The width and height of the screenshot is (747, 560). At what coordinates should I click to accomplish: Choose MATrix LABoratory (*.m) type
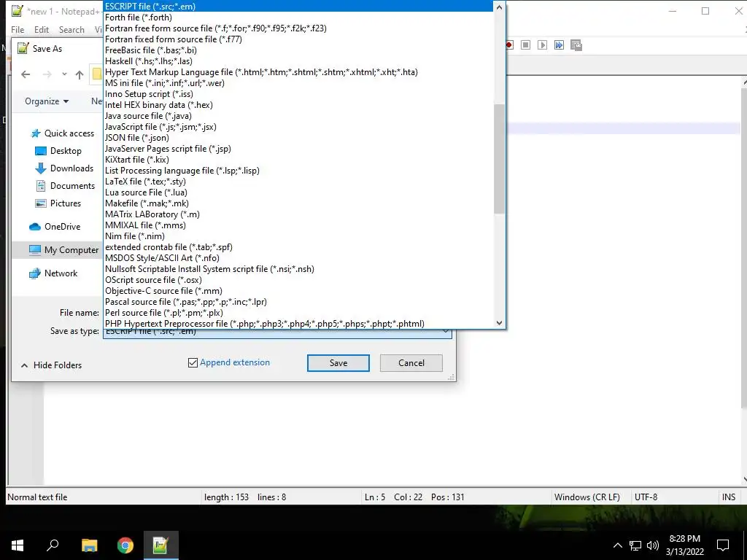point(298,214)
